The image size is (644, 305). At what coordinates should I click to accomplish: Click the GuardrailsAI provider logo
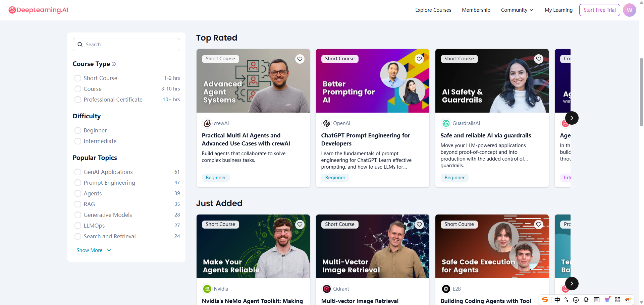446,123
